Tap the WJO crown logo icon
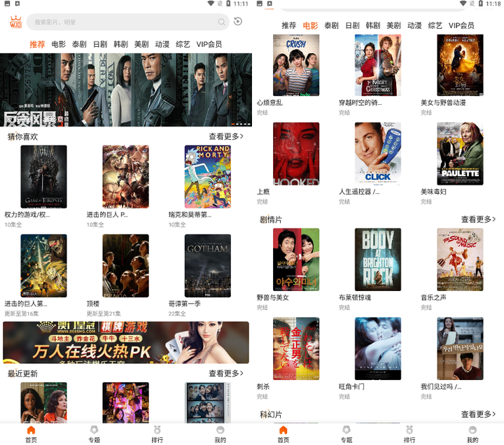Viewport: 504px width, 445px height. pos(15,22)
